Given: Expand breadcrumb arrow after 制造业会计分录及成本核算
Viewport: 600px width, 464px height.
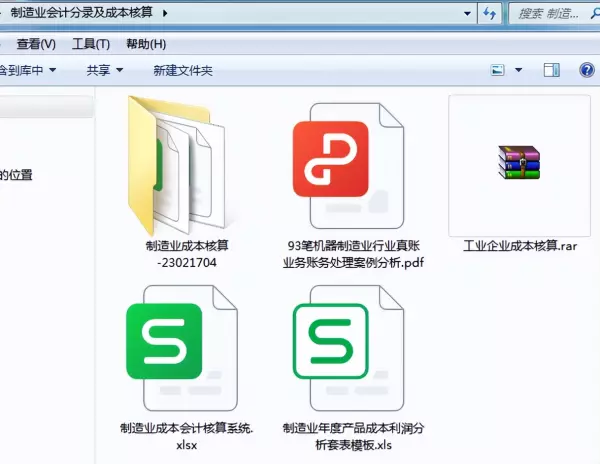Looking at the screenshot, I should tap(165, 13).
